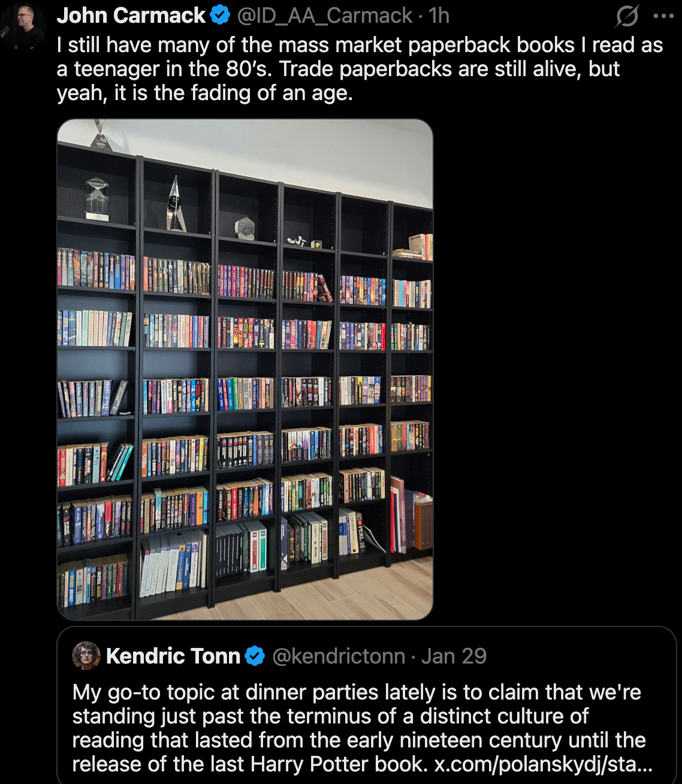Open the bookshelf photo attachment
This screenshot has width=682, height=784.
tap(245, 369)
